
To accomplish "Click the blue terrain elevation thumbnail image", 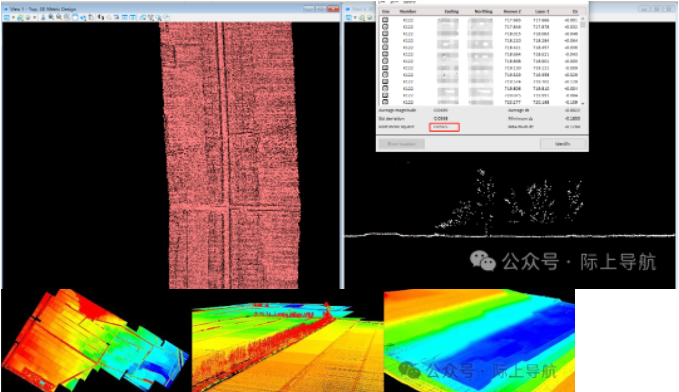I will (x=479, y=341).
